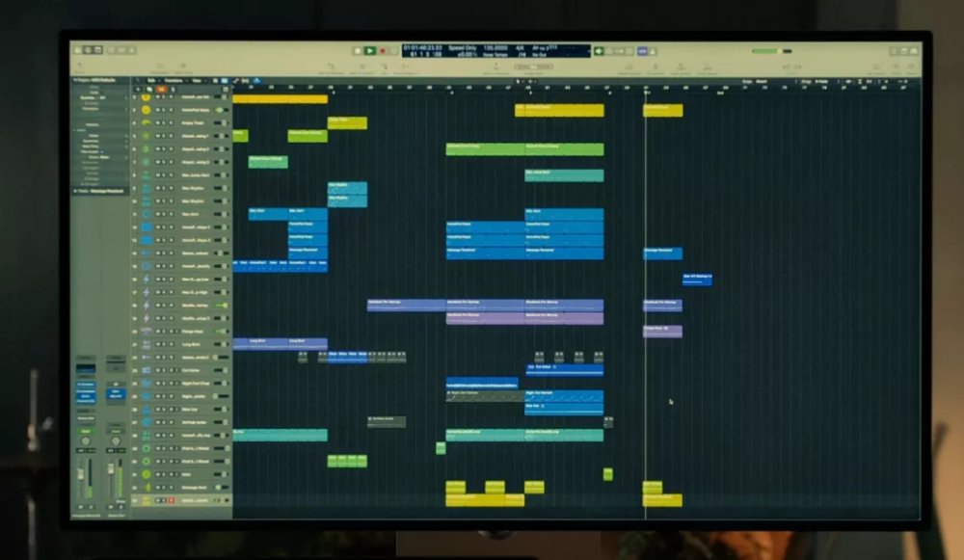Screen dimensions: 964x560
Task: Click the tempo value in the LCD
Action: click(495, 47)
